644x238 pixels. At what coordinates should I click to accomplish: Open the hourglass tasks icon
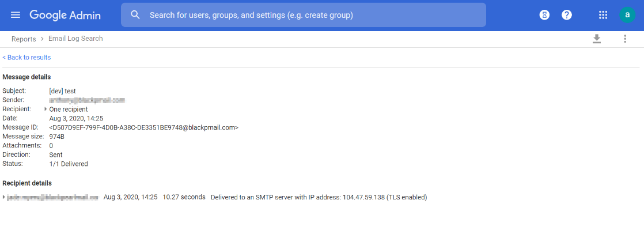click(544, 15)
